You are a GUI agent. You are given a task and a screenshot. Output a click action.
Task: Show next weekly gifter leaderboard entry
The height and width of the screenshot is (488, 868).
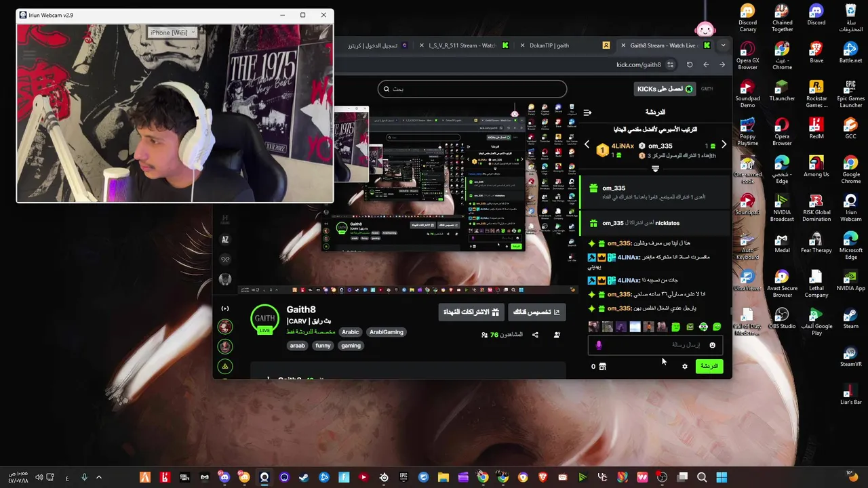click(724, 144)
